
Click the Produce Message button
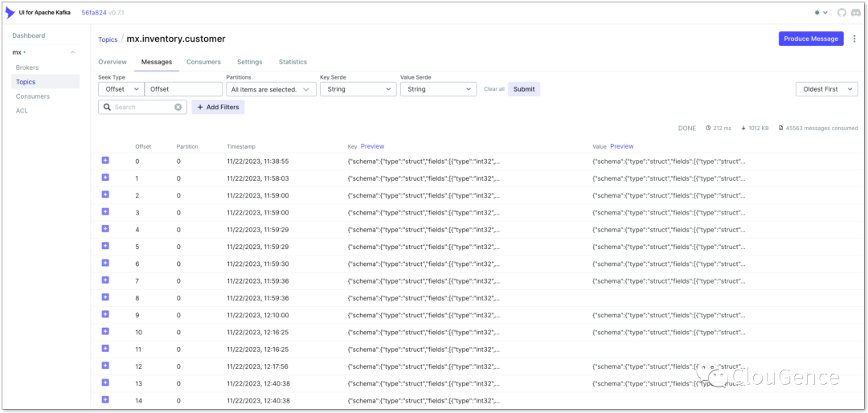coord(811,39)
